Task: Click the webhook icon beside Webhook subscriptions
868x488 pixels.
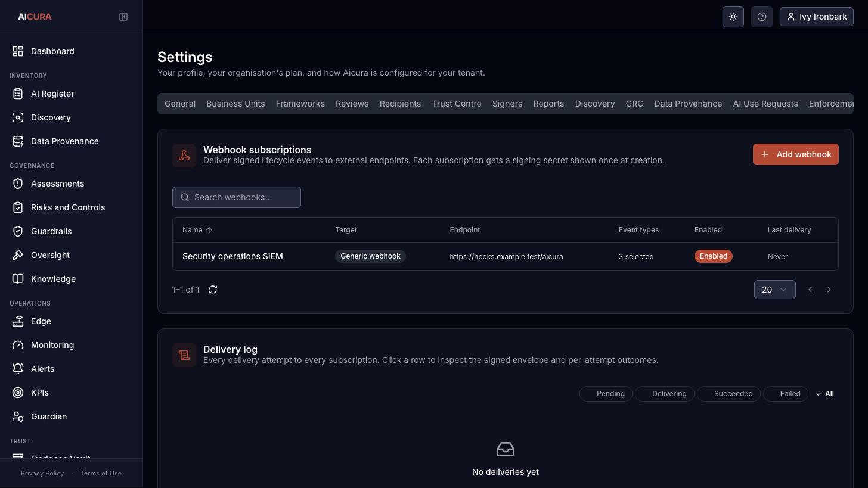Action: 184,156
